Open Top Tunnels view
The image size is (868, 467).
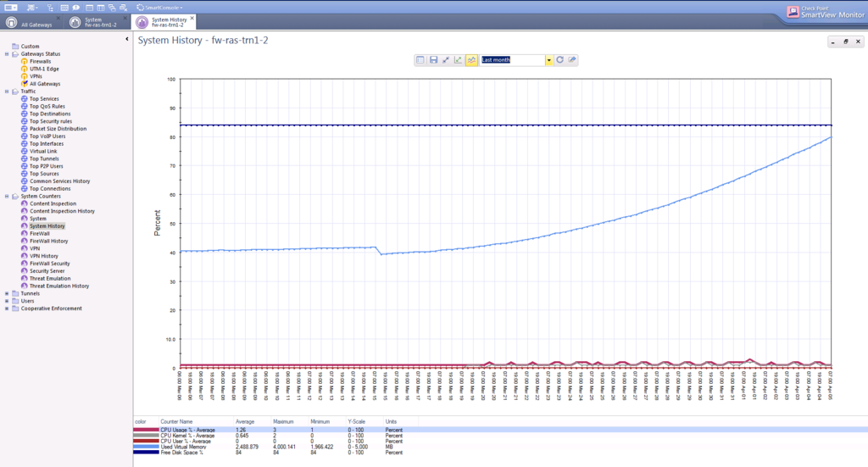pyautogui.click(x=44, y=158)
